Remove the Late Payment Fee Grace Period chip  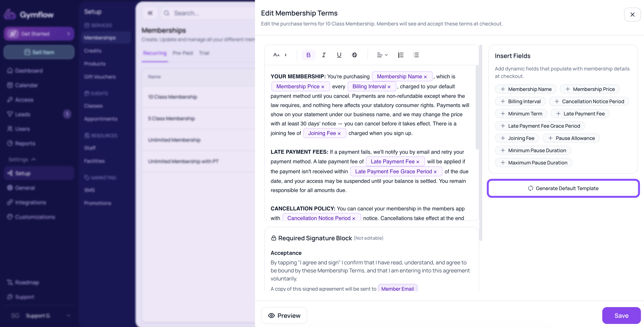pos(435,172)
